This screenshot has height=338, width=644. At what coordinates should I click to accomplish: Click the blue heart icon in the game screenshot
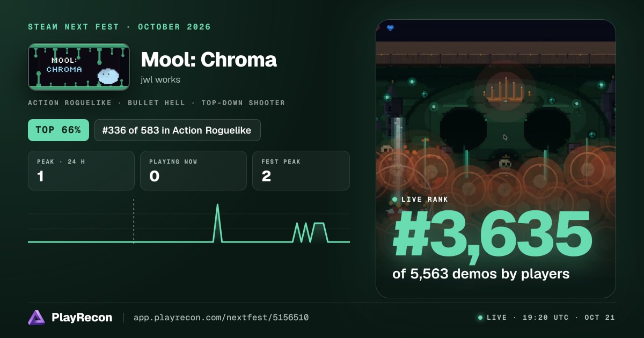[x=390, y=28]
